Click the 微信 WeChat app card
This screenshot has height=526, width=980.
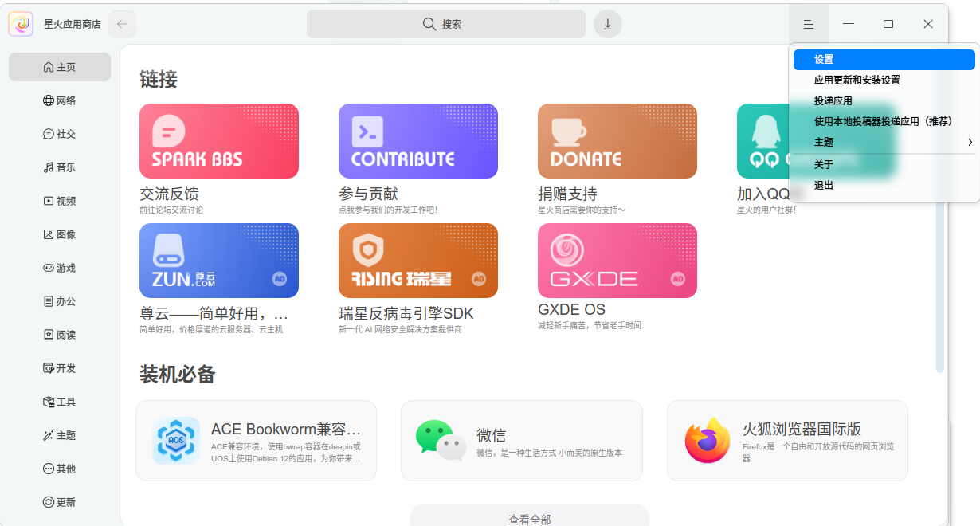(521, 441)
